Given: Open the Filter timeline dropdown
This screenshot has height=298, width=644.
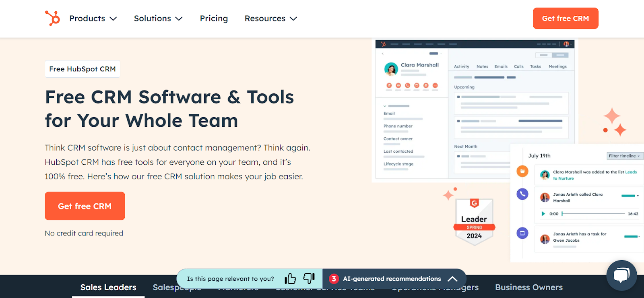Looking at the screenshot, I should point(625,156).
